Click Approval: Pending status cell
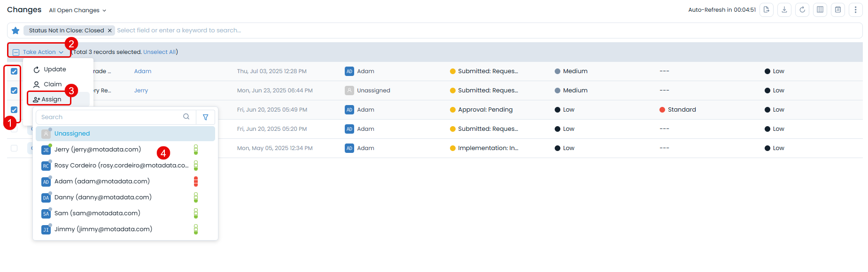The width and height of the screenshot is (868, 272). [x=481, y=110]
